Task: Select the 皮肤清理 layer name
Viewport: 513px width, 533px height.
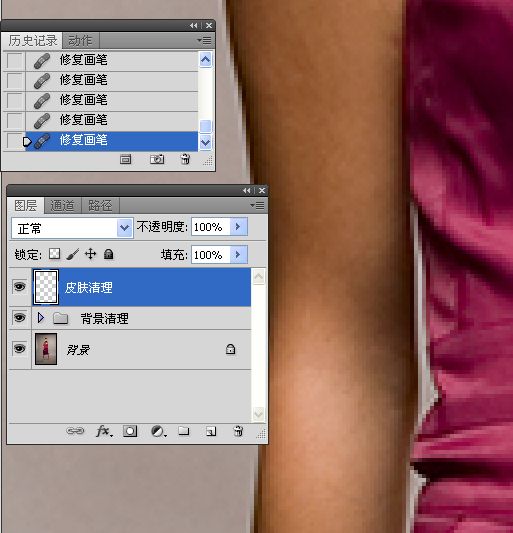Action: coord(88,288)
